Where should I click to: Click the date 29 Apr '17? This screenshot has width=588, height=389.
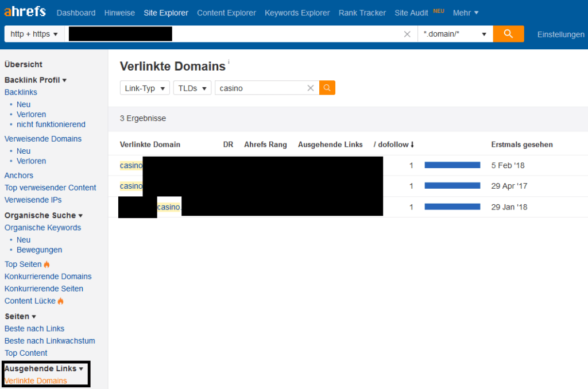pos(509,186)
